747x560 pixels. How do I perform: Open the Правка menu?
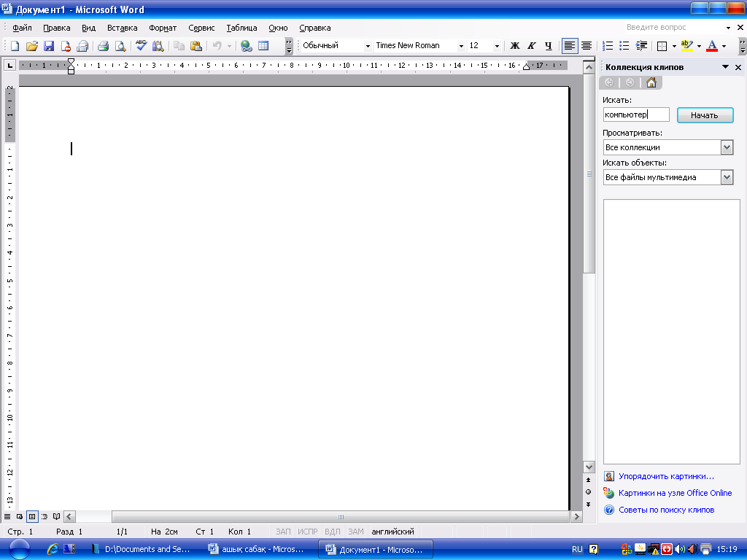point(57,28)
